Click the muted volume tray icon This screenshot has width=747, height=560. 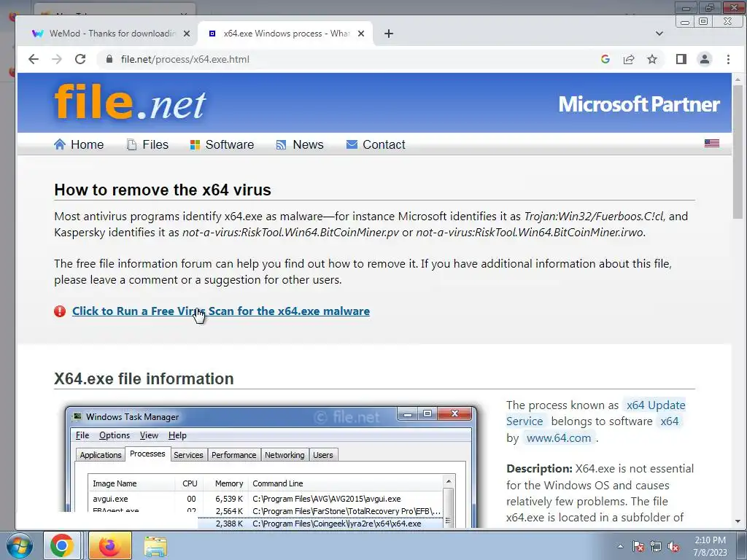pyautogui.click(x=673, y=546)
